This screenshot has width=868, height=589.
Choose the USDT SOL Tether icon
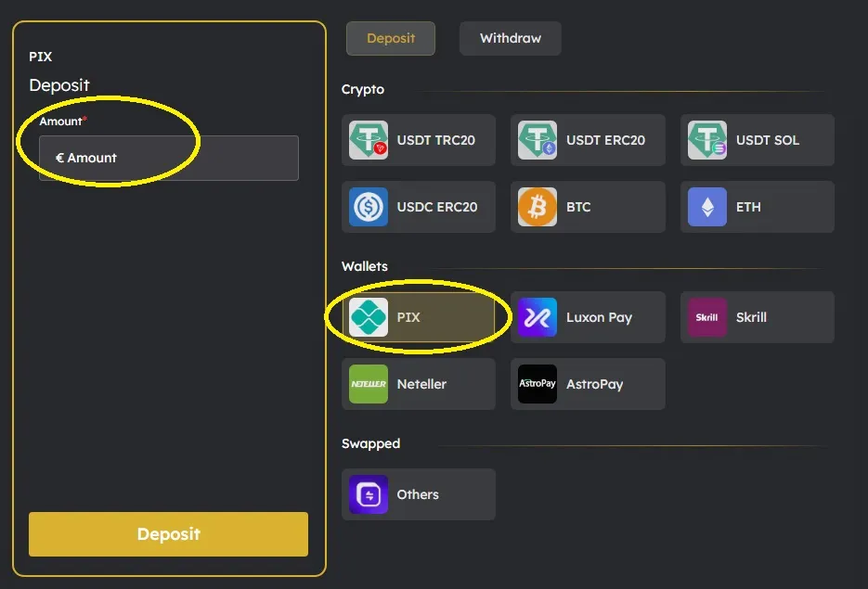point(707,141)
